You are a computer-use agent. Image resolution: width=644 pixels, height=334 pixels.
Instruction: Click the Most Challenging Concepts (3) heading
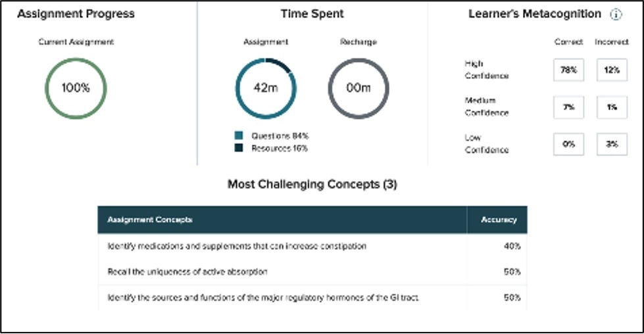click(x=312, y=185)
